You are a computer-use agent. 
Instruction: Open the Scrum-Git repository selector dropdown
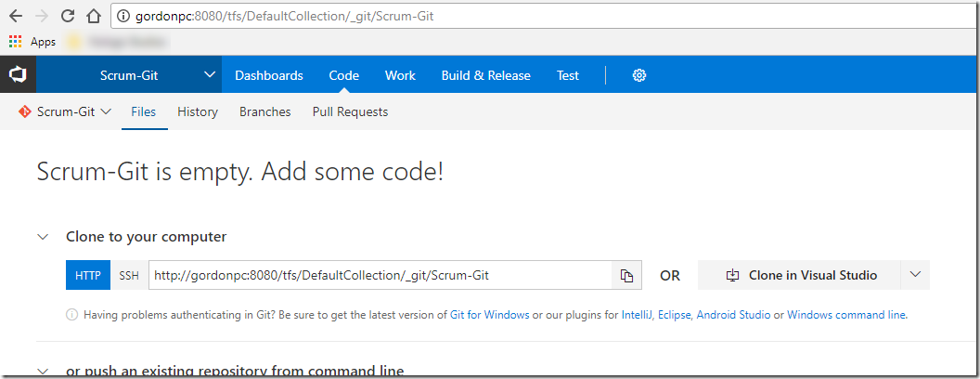coord(106,112)
